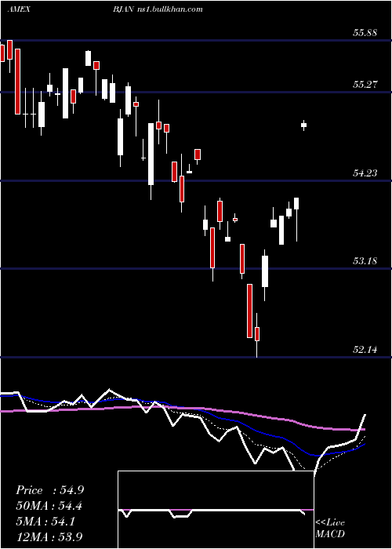The image size is (392, 549).
Task: Click the 53.18 price level label
Action: tap(365, 261)
